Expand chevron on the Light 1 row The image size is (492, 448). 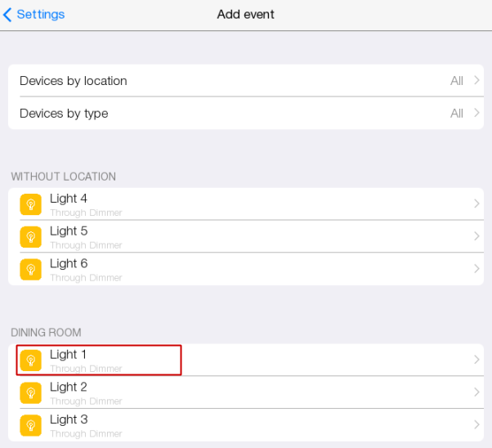[x=476, y=360]
